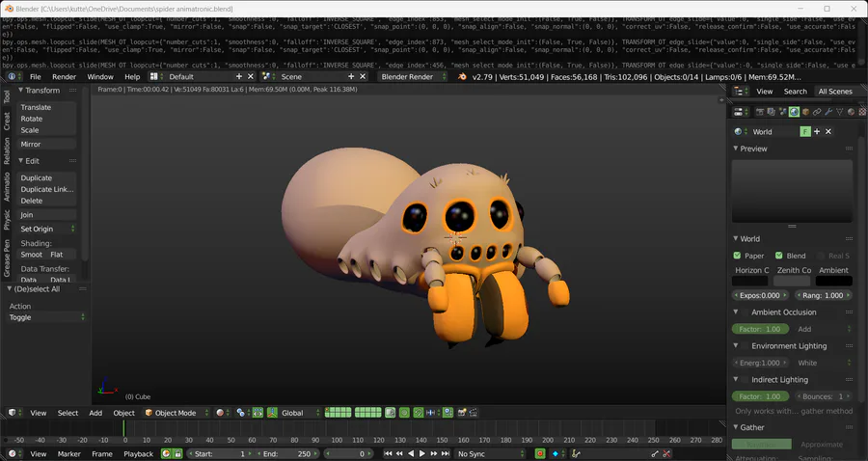Delete the Default screen layout with X
The height and width of the screenshot is (461, 868).
(251, 76)
